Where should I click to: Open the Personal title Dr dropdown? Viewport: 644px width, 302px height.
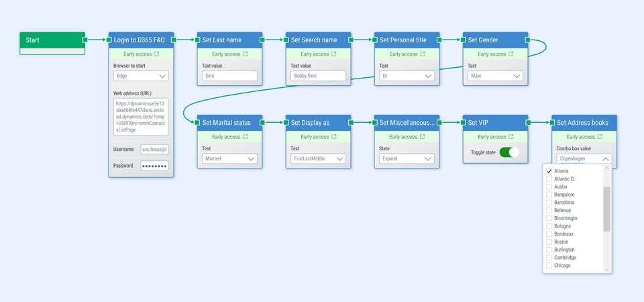click(x=407, y=76)
